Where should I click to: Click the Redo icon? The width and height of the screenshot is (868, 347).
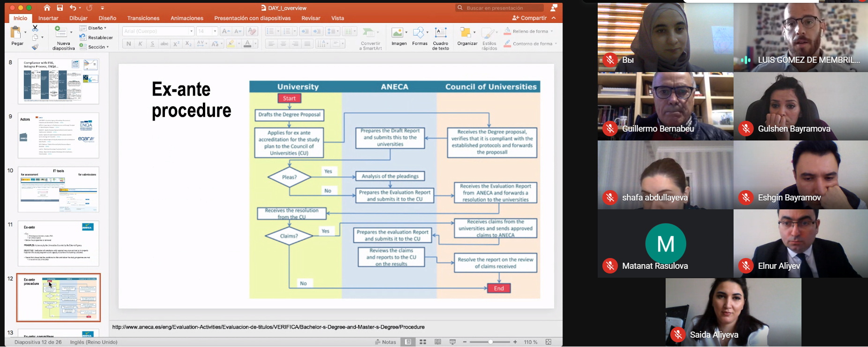pyautogui.click(x=89, y=7)
